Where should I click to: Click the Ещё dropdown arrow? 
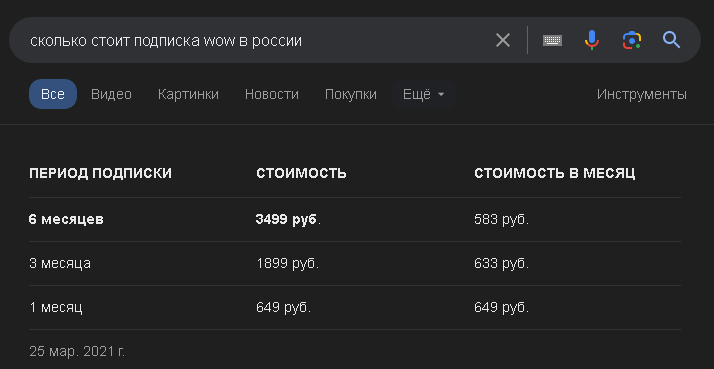click(x=441, y=95)
